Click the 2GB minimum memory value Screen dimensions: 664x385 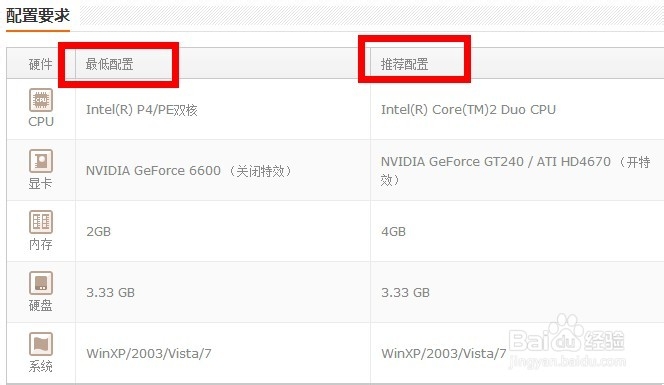point(98,232)
